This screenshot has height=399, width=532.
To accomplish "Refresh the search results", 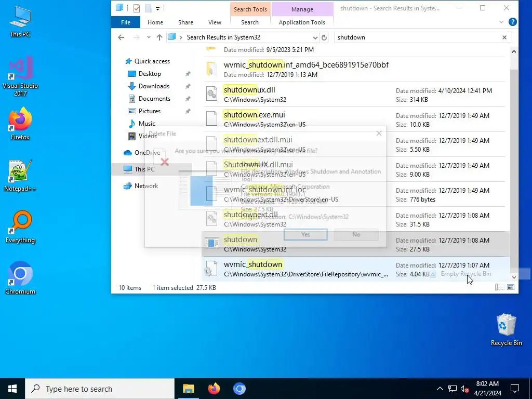I will [324, 37].
